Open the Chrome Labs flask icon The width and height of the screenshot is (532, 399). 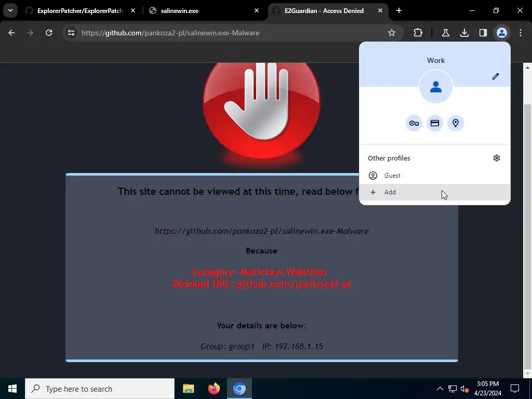[445, 33]
